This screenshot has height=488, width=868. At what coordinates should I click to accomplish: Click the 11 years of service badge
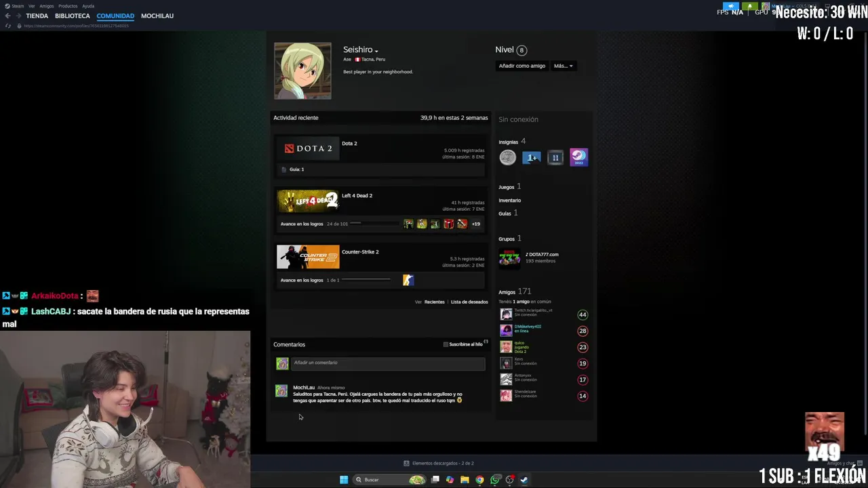[x=555, y=158]
